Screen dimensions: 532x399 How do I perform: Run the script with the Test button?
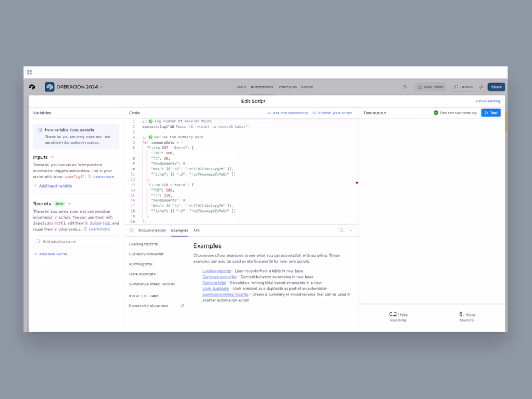[x=491, y=113]
